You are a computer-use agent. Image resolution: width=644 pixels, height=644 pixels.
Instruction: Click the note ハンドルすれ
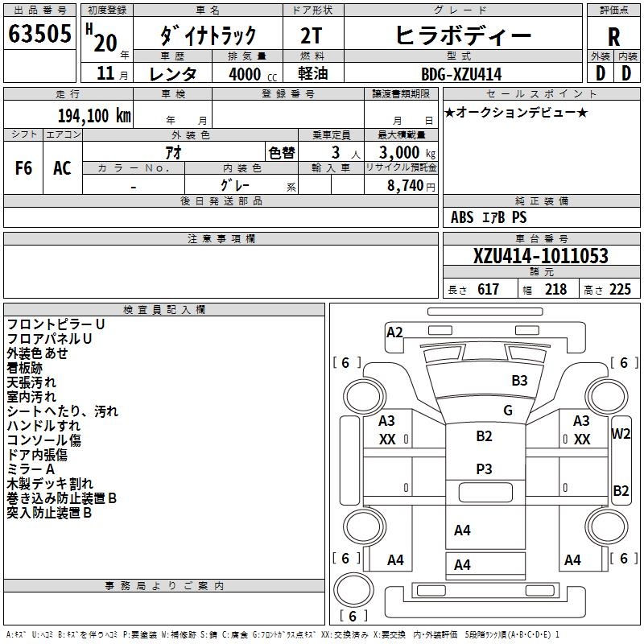[43, 426]
